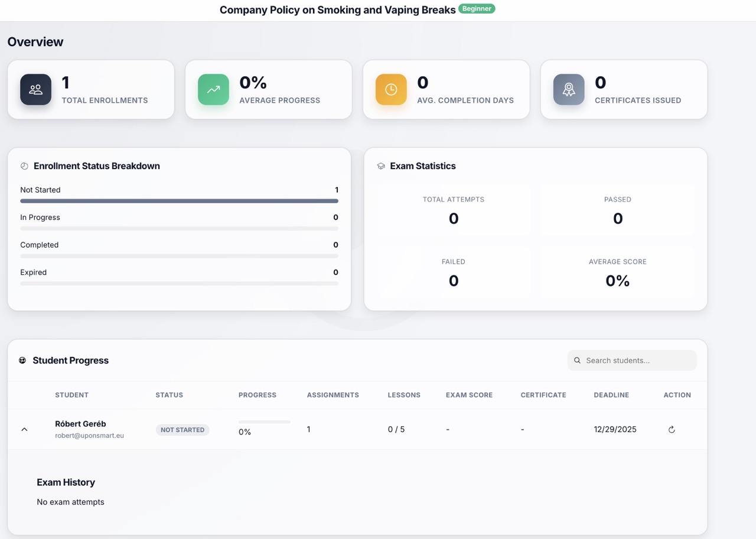Select the STUDENT column header
756x539 pixels.
coord(71,395)
